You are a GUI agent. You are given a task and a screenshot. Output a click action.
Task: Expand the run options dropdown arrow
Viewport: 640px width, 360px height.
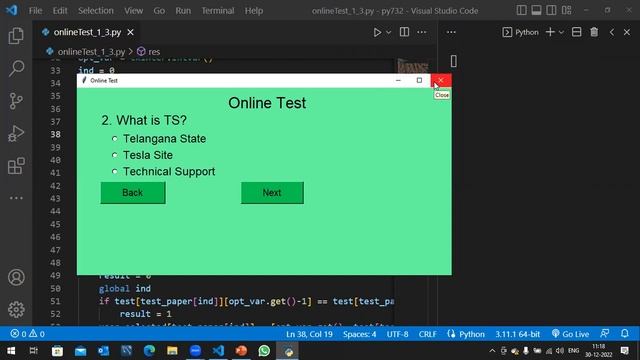tap(389, 32)
